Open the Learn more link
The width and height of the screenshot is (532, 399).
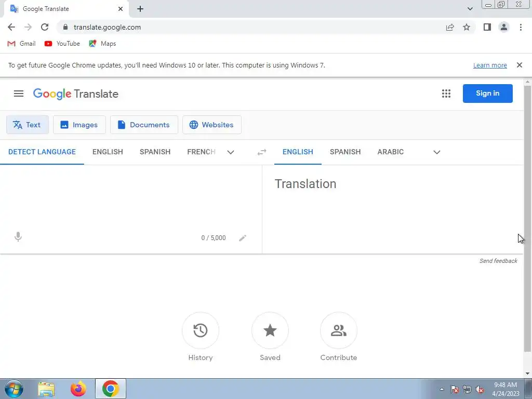(x=490, y=65)
